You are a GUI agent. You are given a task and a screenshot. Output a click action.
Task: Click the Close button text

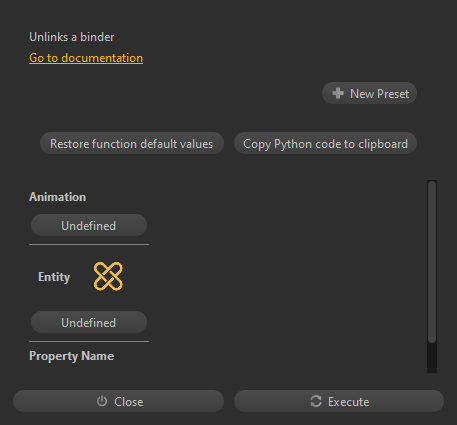coord(129,402)
